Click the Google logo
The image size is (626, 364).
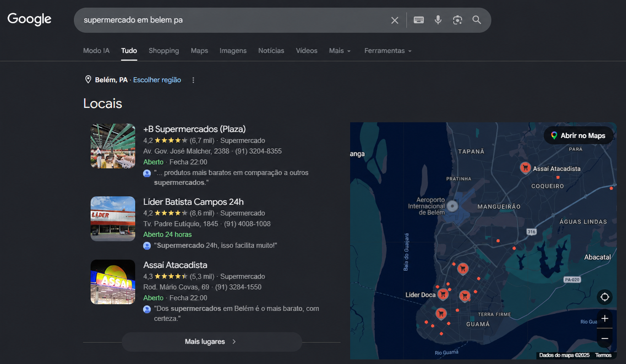(29, 19)
